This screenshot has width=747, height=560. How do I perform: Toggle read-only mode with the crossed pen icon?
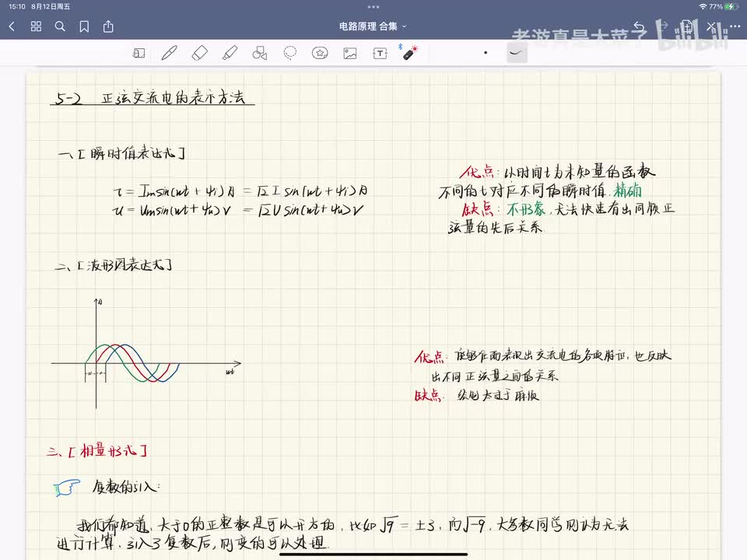(x=710, y=26)
